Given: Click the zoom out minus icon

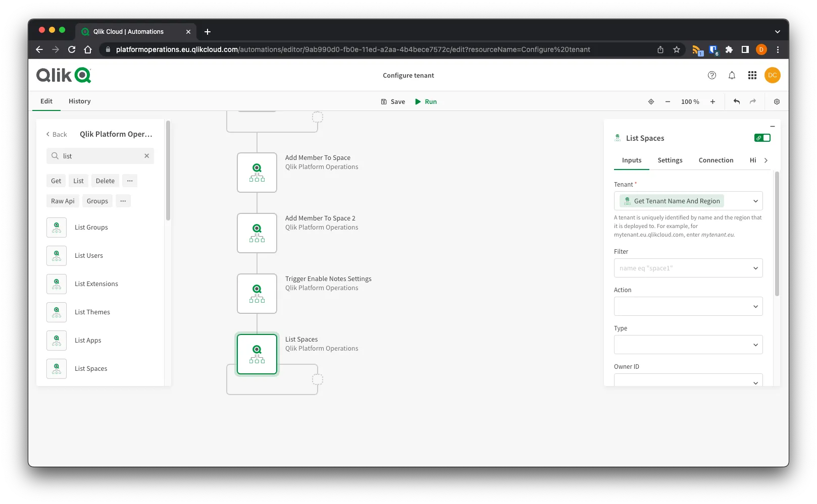Looking at the screenshot, I should click(x=668, y=101).
